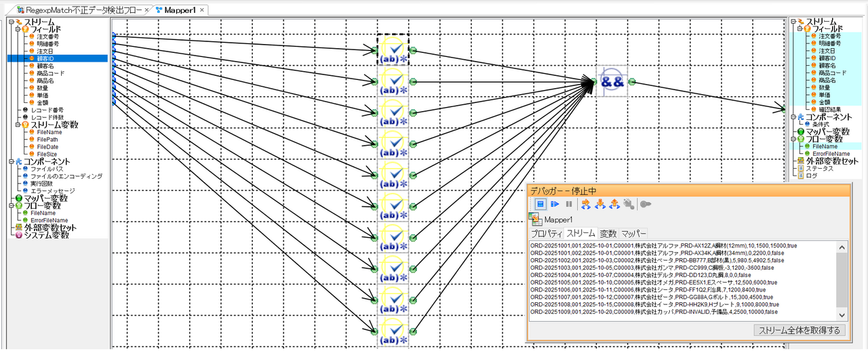
Task: Click scrollbar down arrow in stream data list
Action: coord(842,315)
